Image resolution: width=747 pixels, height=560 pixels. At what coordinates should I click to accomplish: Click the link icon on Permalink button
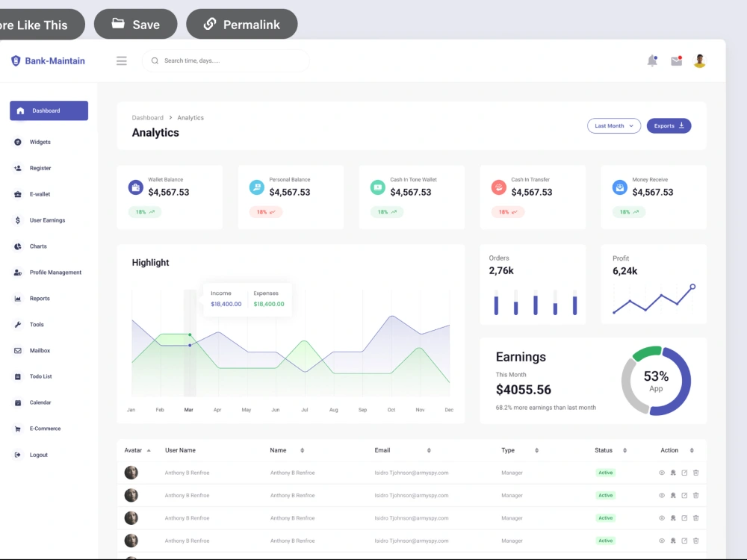point(210,24)
